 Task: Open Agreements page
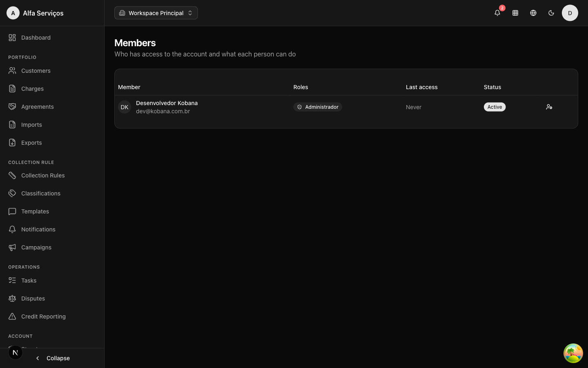[x=52, y=107]
